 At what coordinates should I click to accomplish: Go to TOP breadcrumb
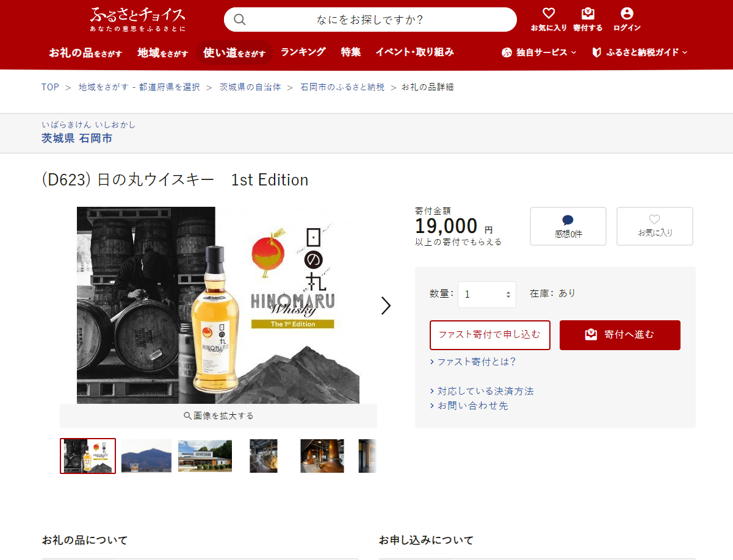tap(50, 87)
